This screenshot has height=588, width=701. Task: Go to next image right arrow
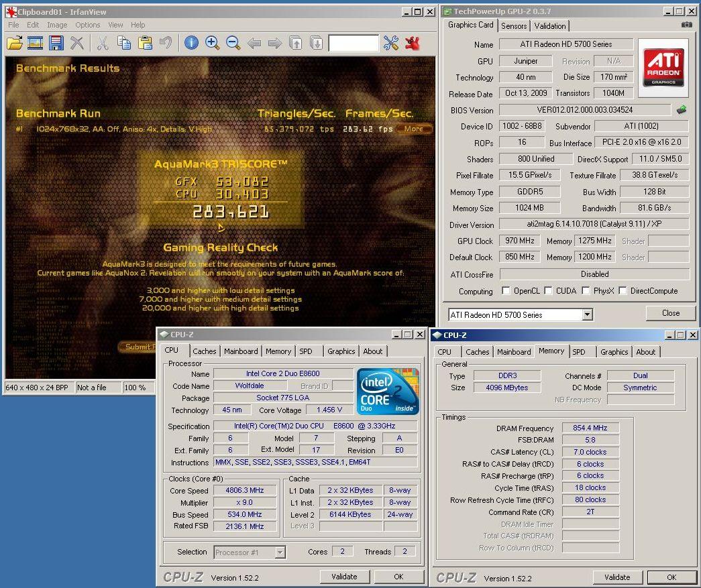[x=275, y=44]
